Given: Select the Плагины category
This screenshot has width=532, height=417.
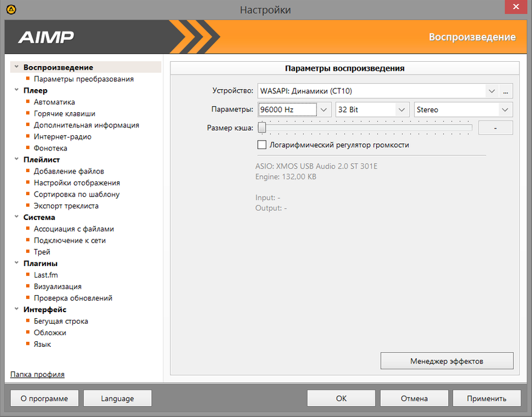Looking at the screenshot, I should click(41, 263).
